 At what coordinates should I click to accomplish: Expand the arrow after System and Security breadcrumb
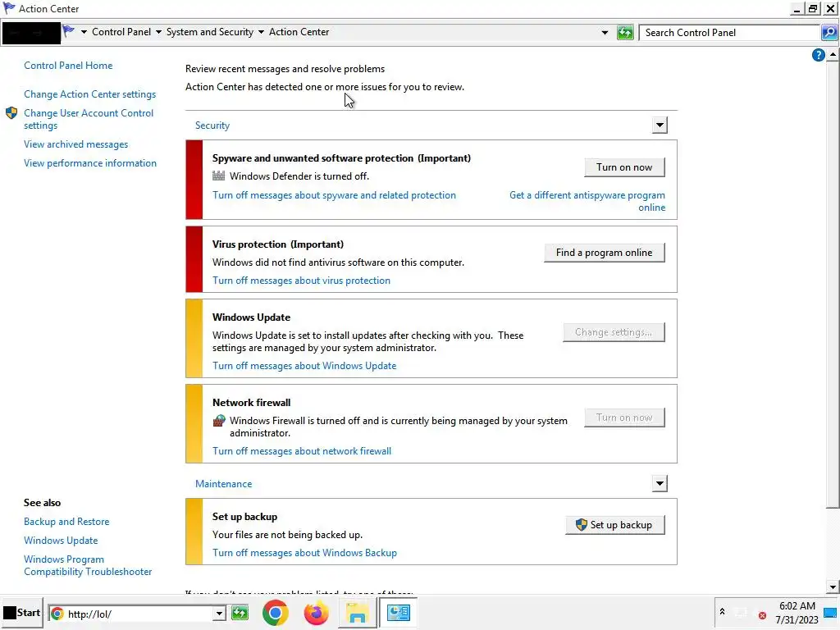pyautogui.click(x=261, y=32)
